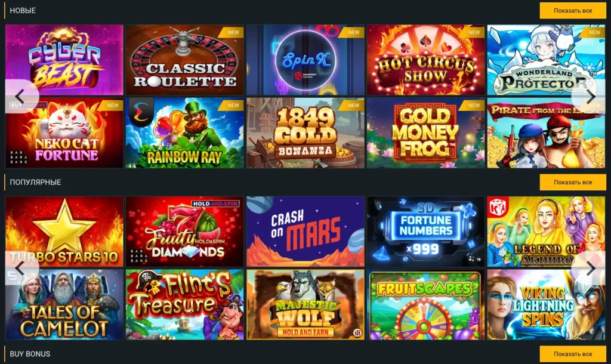Viewport: 611px width, 364px height.
Task: Launch Classic Roulette game
Action: 185,60
